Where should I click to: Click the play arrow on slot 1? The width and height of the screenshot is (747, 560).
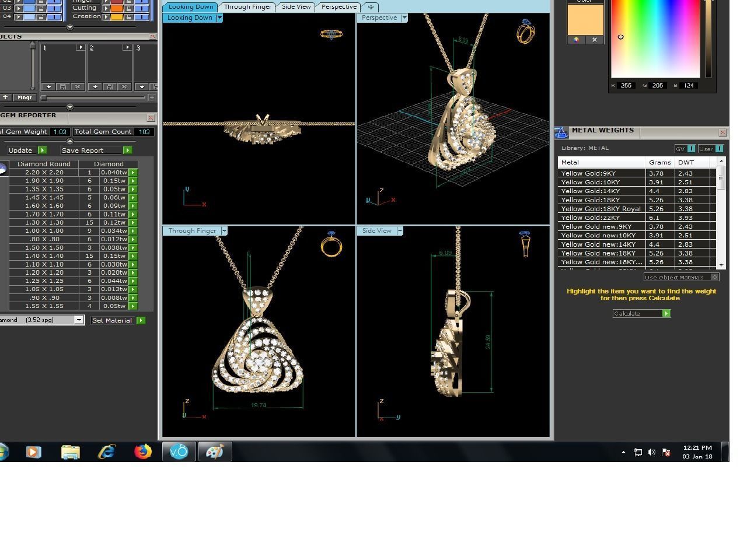(x=80, y=47)
